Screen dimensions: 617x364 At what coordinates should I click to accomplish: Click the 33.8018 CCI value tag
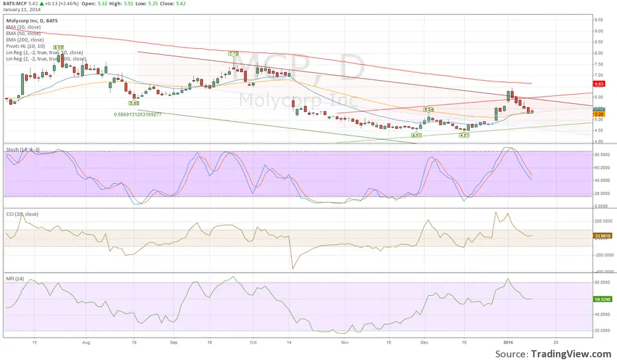(602, 236)
